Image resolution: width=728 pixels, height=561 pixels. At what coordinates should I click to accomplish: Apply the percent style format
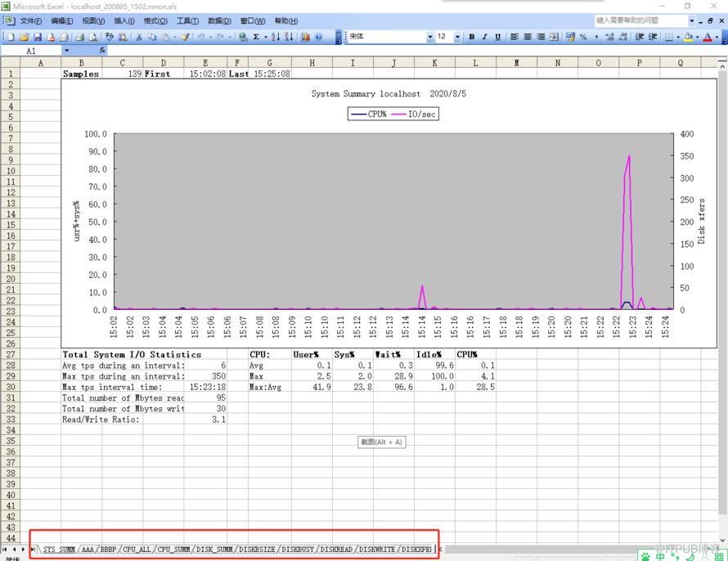(583, 37)
